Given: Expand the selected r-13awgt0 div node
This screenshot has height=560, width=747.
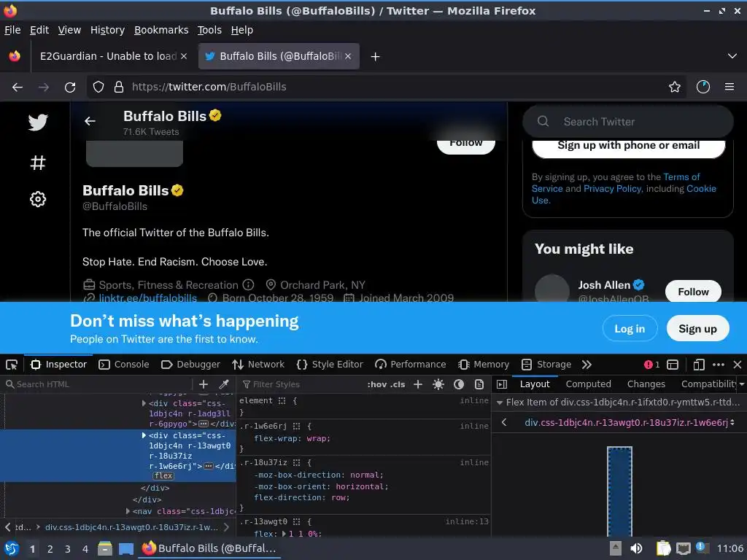Looking at the screenshot, I should tap(144, 435).
